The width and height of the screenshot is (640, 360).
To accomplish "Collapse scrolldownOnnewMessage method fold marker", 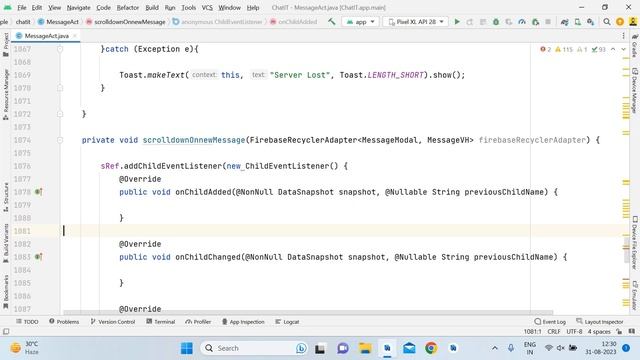I will tap(60, 140).
